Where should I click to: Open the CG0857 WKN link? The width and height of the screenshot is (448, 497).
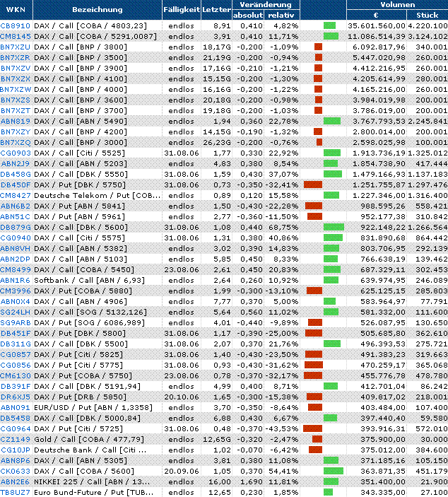(x=16, y=355)
